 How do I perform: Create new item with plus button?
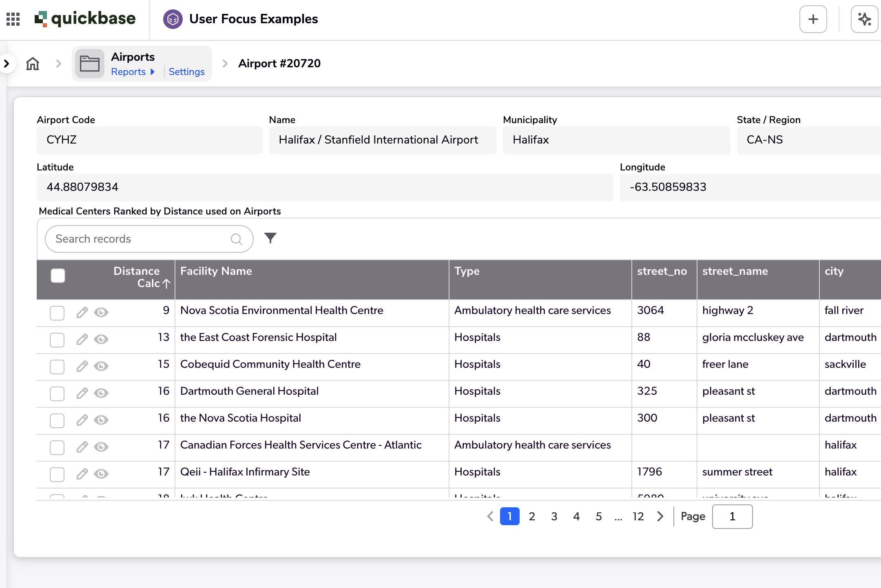point(813,19)
